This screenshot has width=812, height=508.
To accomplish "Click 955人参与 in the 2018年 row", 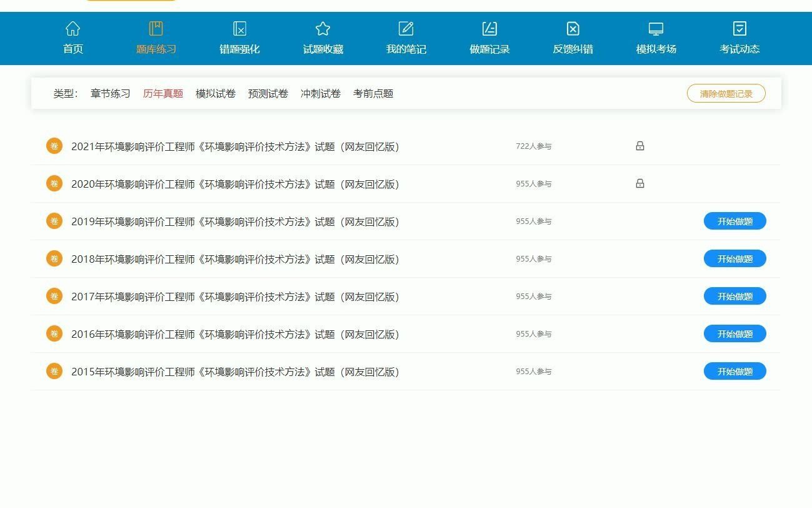I will click(x=534, y=259).
